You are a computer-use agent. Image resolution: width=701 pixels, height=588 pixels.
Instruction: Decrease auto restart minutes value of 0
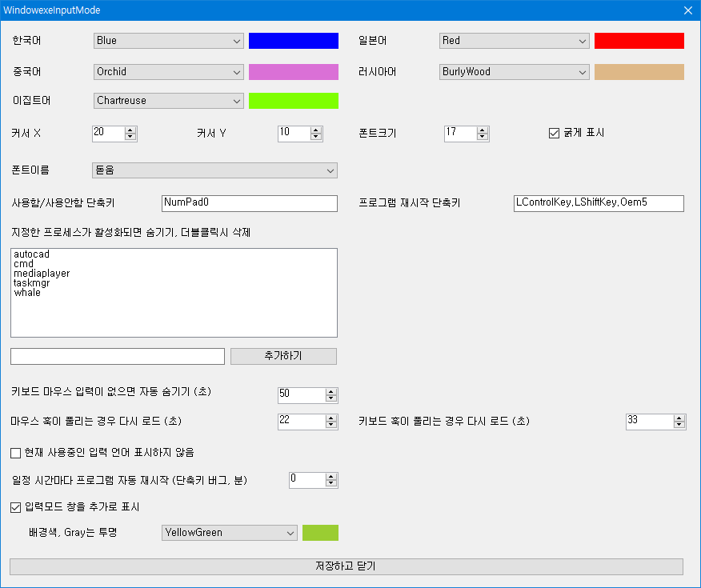pyautogui.click(x=331, y=483)
